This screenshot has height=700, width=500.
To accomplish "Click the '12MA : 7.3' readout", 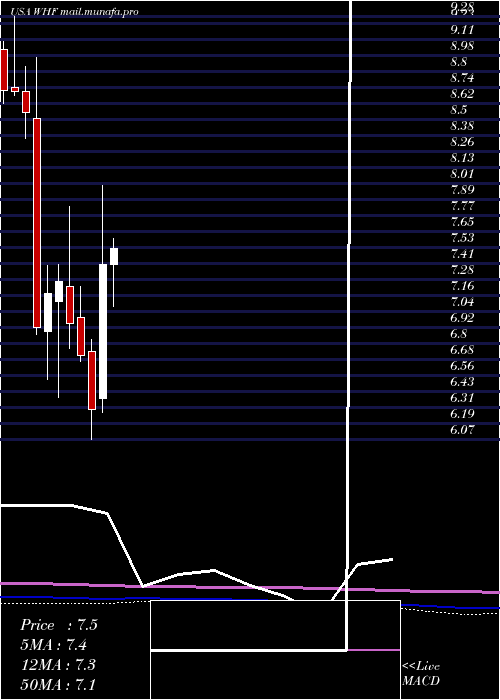I will (x=58, y=664).
